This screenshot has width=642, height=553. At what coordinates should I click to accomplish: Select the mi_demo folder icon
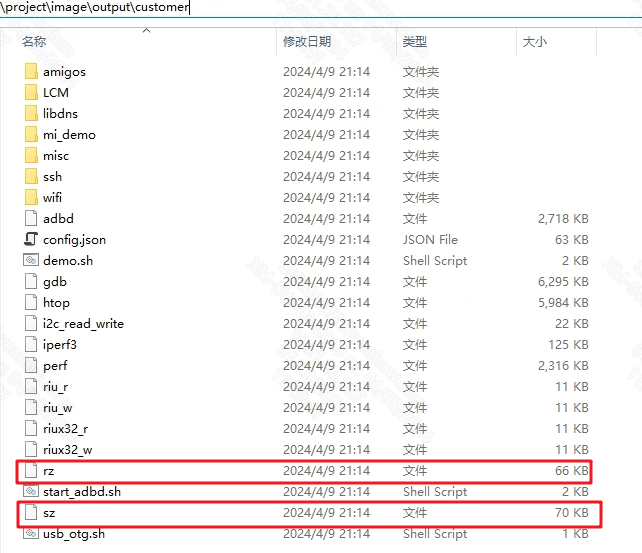point(31,134)
